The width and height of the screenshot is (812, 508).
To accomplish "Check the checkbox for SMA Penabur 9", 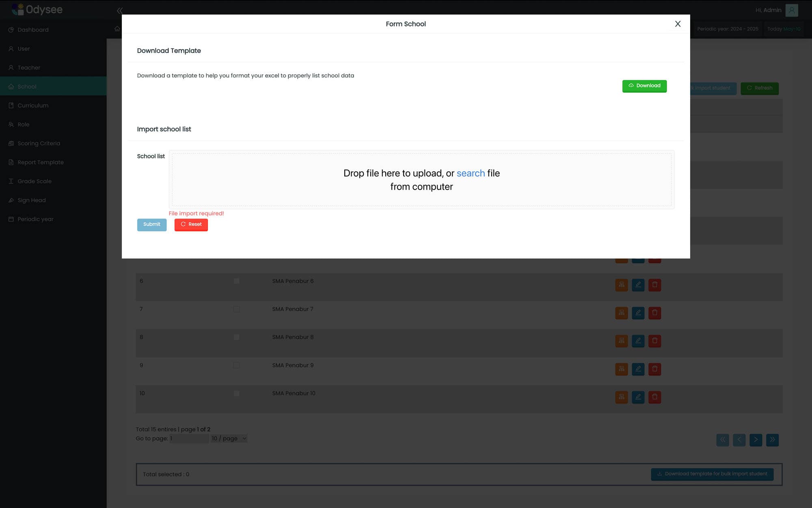I will tap(237, 365).
